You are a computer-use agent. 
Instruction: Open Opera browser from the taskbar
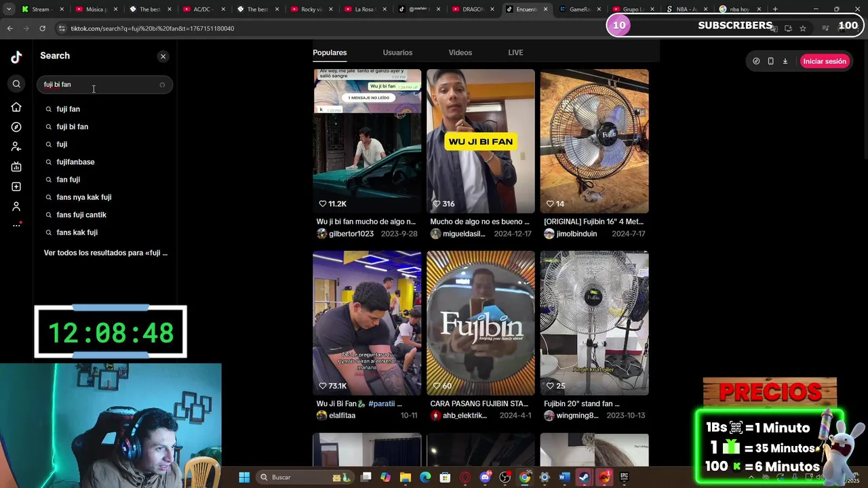pyautogui.click(x=465, y=477)
